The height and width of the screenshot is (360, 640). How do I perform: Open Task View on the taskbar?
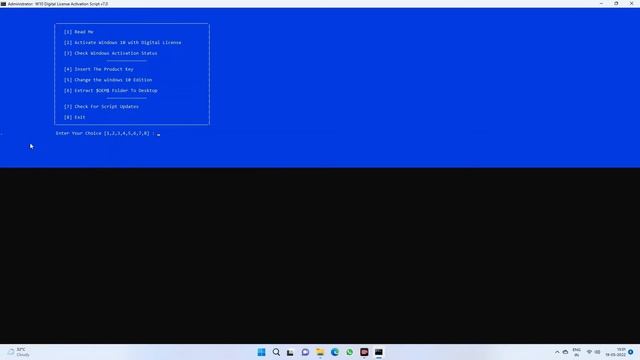tap(290, 352)
